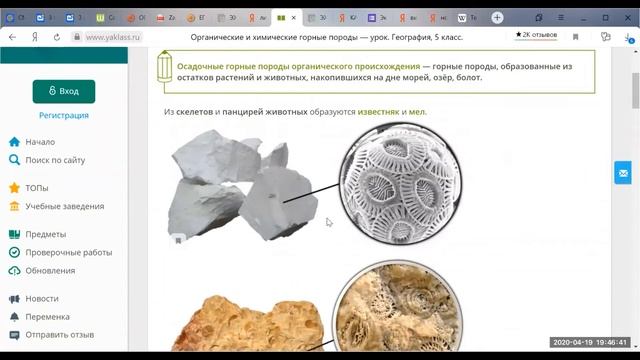Switch to the ЕГ tab
This screenshot has height=360, width=640.
(196, 18)
